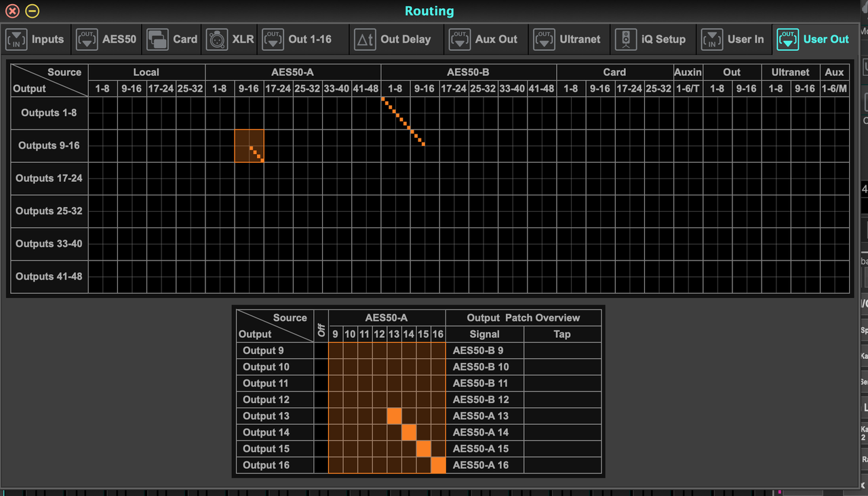Viewport: 868px width, 496px height.
Task: Click the AES50-A 13 signal entry
Action: click(484, 416)
